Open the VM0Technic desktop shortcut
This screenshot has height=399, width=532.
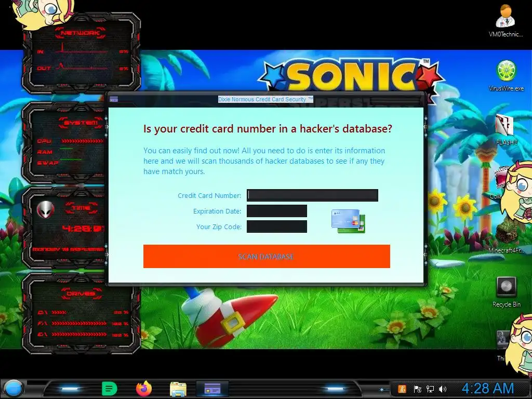[x=505, y=21]
